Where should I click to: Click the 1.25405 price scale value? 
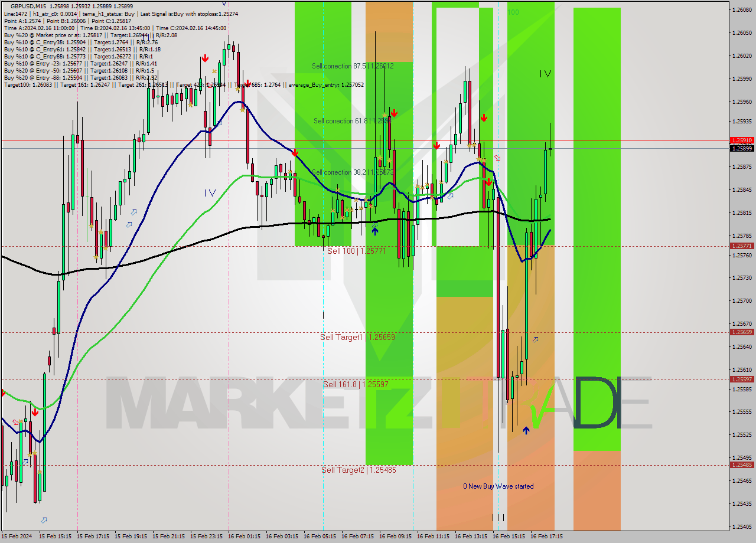[742, 526]
